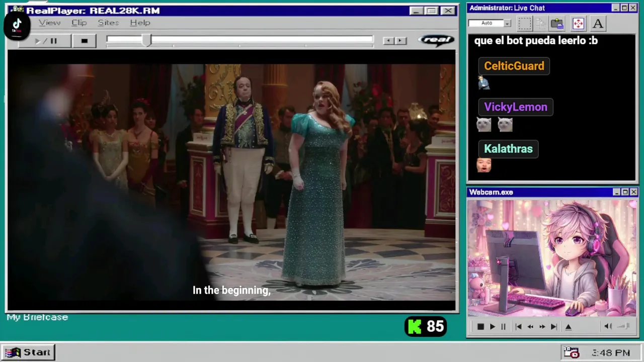Click the font 'A' icon in Live Chat
Screen dimensions: 644x362
598,23
